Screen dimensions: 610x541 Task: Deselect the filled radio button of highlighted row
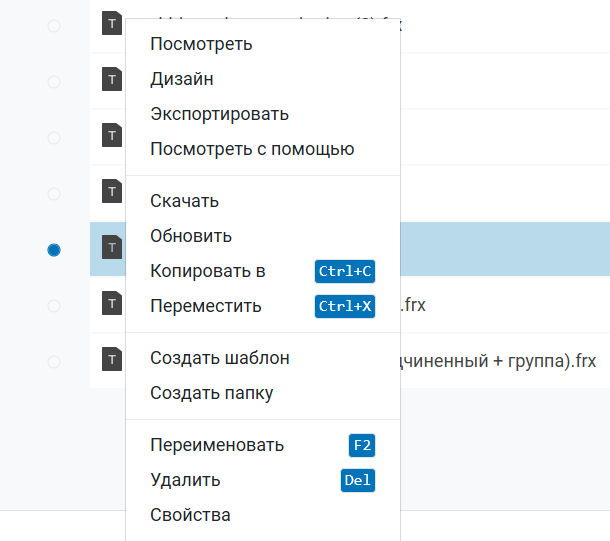point(54,250)
